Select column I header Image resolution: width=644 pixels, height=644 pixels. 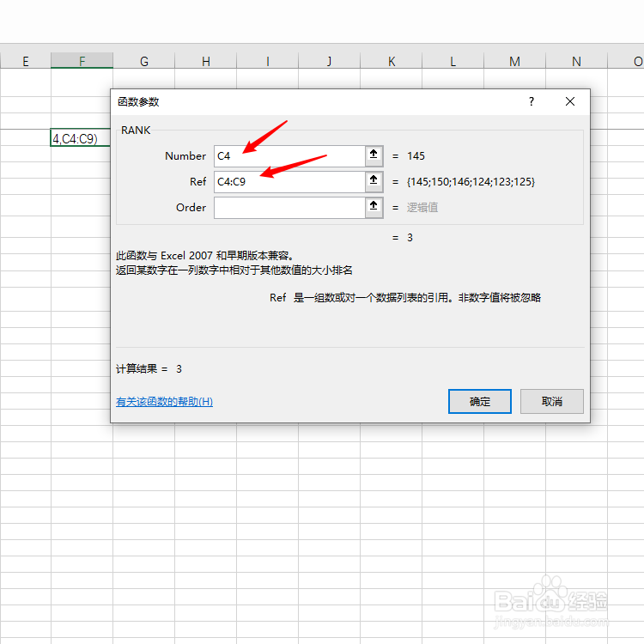[267, 61]
